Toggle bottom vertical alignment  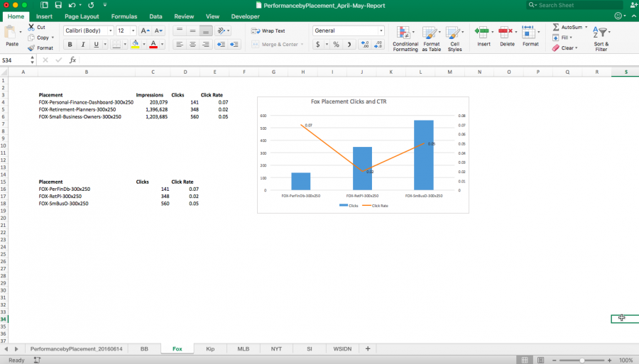tap(206, 31)
